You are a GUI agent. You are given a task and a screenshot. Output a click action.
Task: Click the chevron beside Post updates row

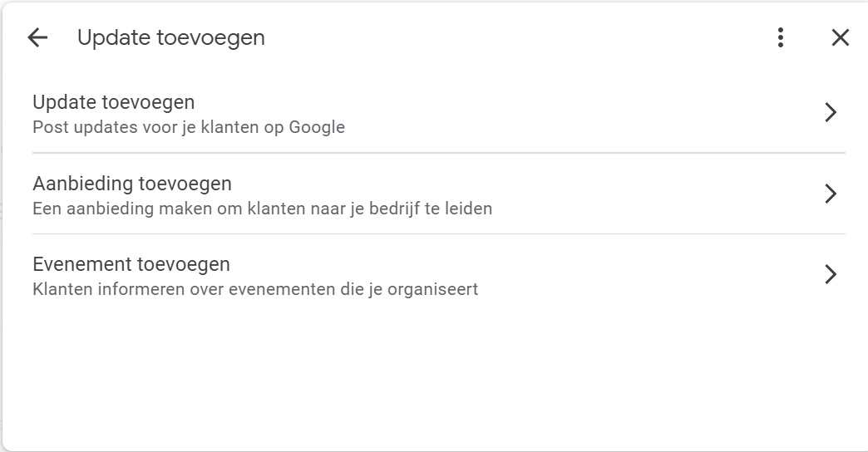(x=830, y=113)
